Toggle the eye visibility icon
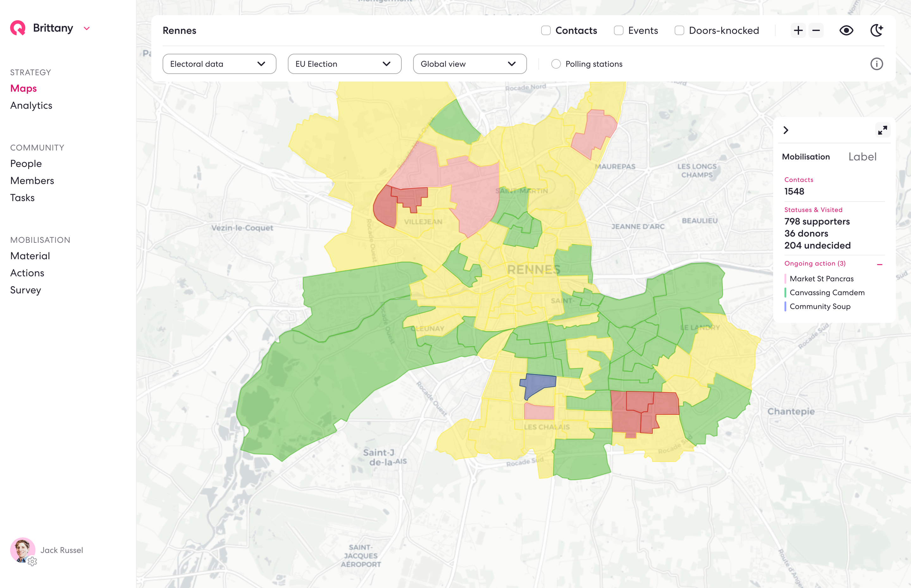The width and height of the screenshot is (911, 588). pos(846,31)
